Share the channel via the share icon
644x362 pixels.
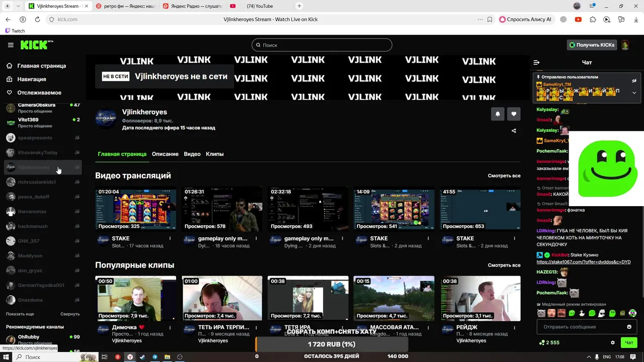tap(514, 131)
